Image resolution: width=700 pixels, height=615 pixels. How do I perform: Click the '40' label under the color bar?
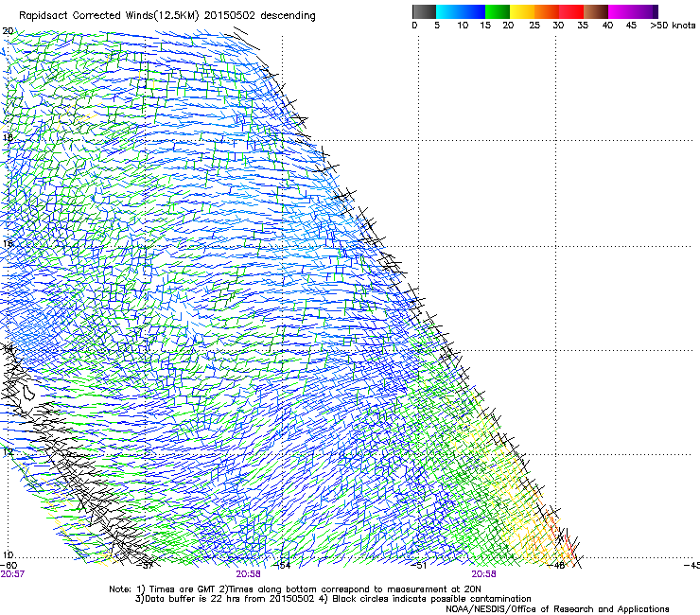[x=607, y=26]
